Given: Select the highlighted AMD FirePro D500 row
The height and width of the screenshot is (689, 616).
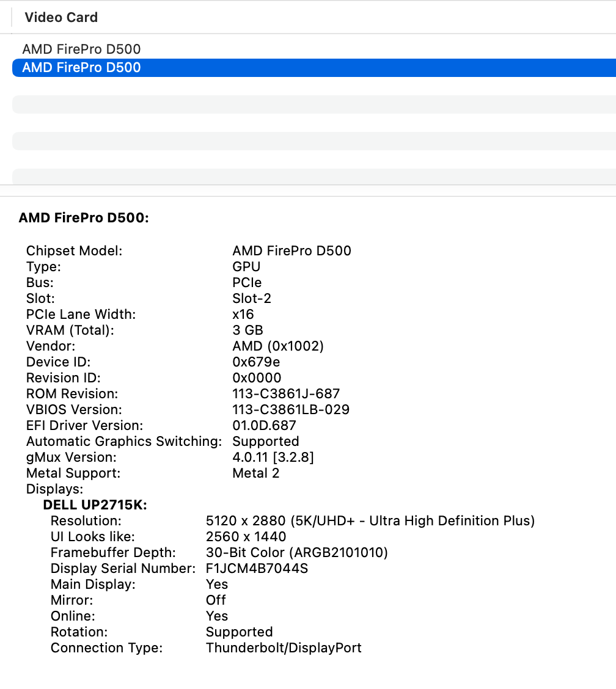Looking at the screenshot, I should tap(314, 68).
